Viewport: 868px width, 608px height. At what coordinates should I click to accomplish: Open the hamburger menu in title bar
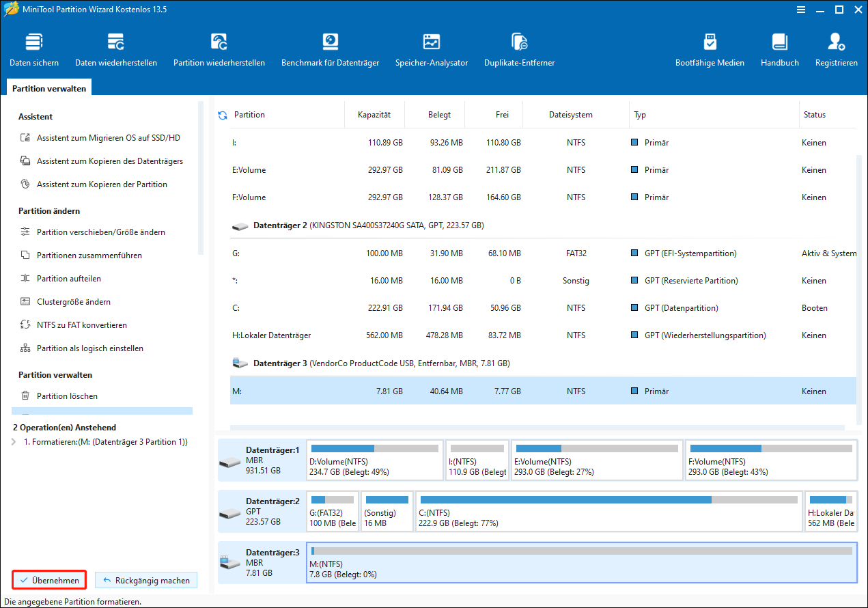(801, 10)
